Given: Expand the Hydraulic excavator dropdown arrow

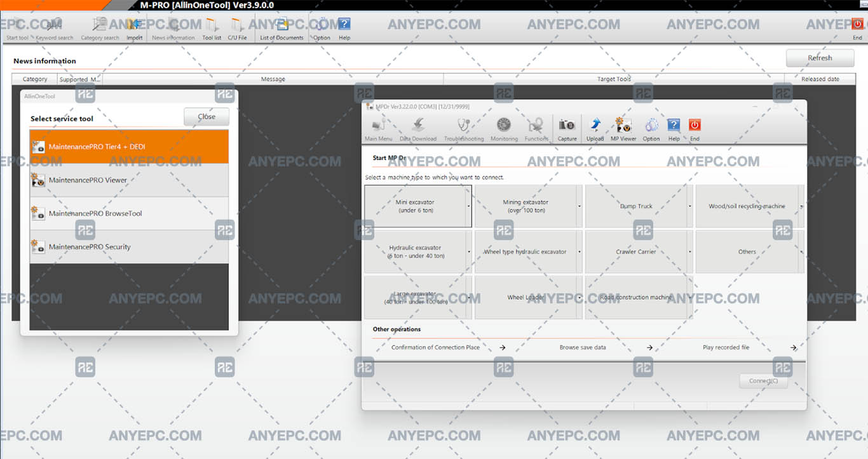Looking at the screenshot, I should point(469,252).
